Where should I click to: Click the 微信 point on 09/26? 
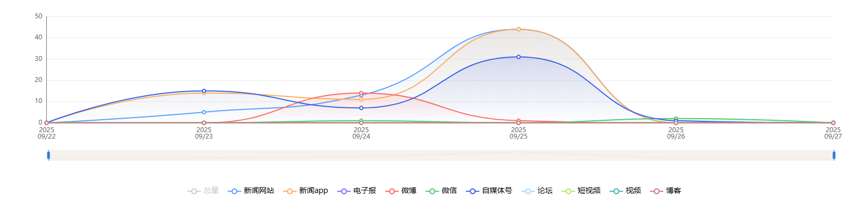click(676, 119)
